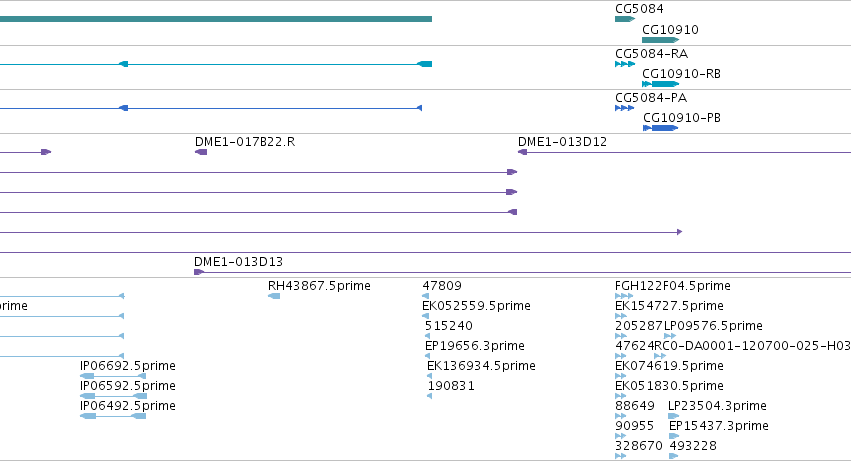Select the EP15437.3prime EST label

[x=719, y=426]
